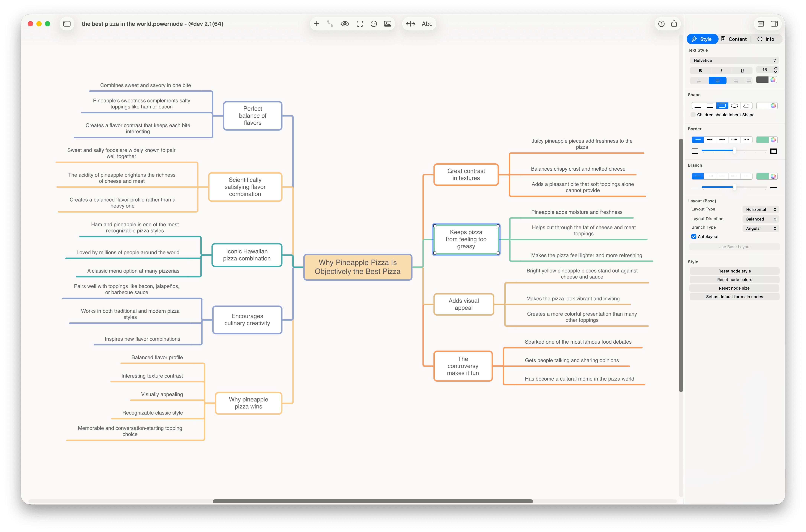
Task: Toggle bold text formatting
Action: pos(700,70)
